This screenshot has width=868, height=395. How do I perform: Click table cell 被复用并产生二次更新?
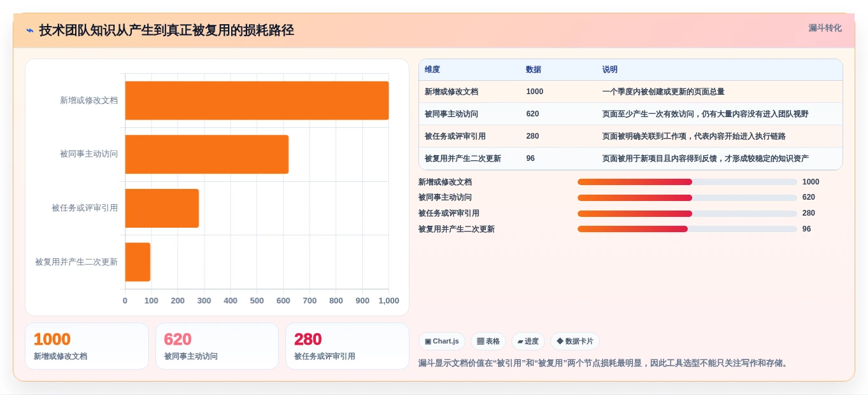click(463, 158)
